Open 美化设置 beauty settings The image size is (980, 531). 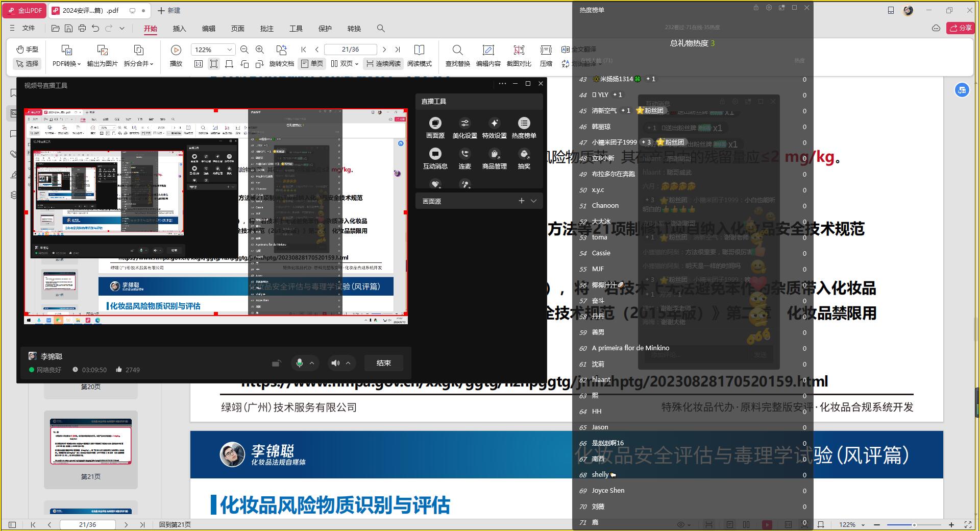[464, 128]
